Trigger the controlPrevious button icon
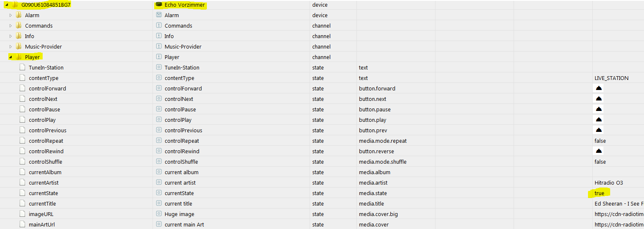 tap(598, 130)
